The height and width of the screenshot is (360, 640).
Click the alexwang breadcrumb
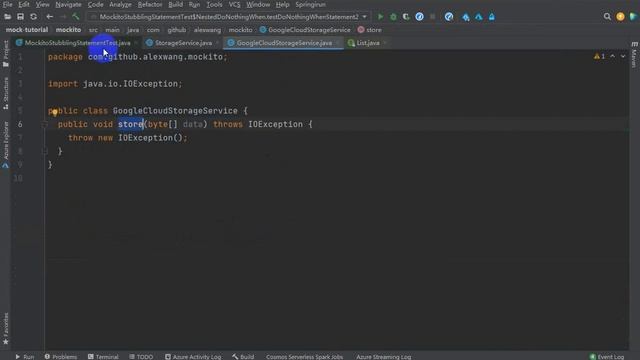(x=207, y=30)
